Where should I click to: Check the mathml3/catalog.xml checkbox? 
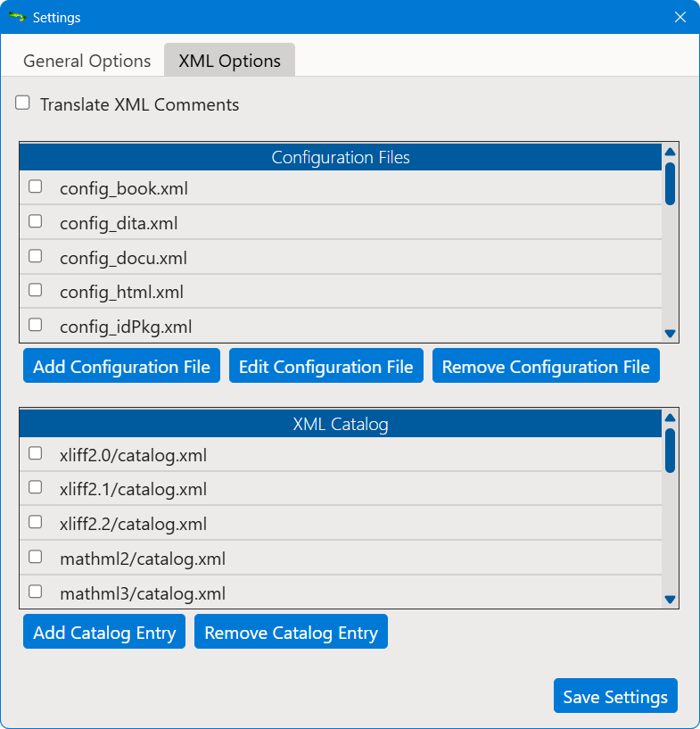coord(36,592)
